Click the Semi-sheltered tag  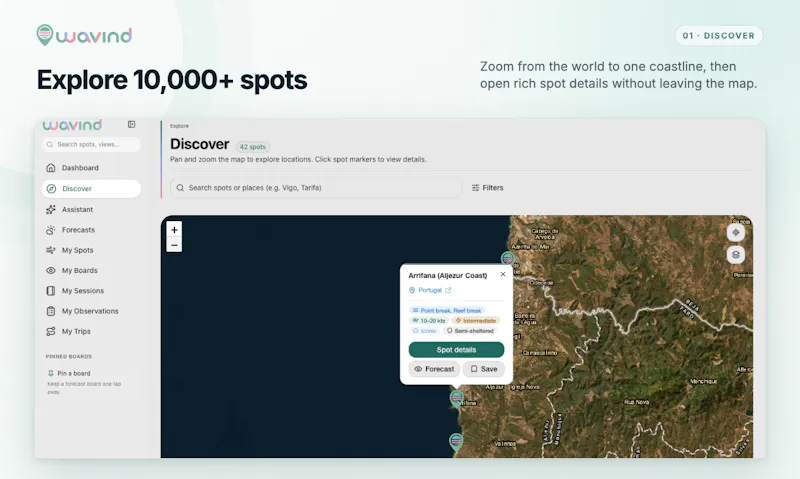(470, 331)
